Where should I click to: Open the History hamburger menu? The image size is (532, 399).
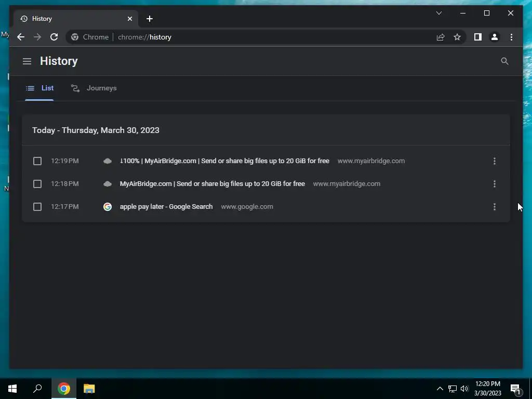(27, 61)
